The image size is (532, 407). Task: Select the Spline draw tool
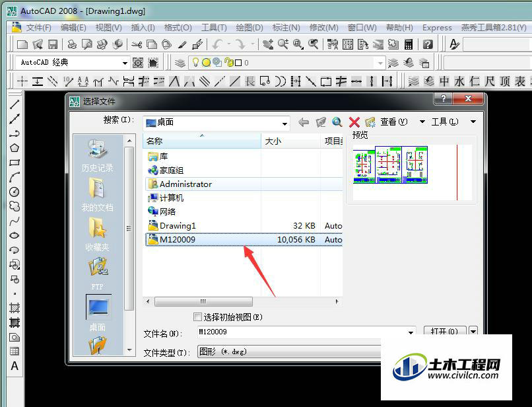point(15,221)
